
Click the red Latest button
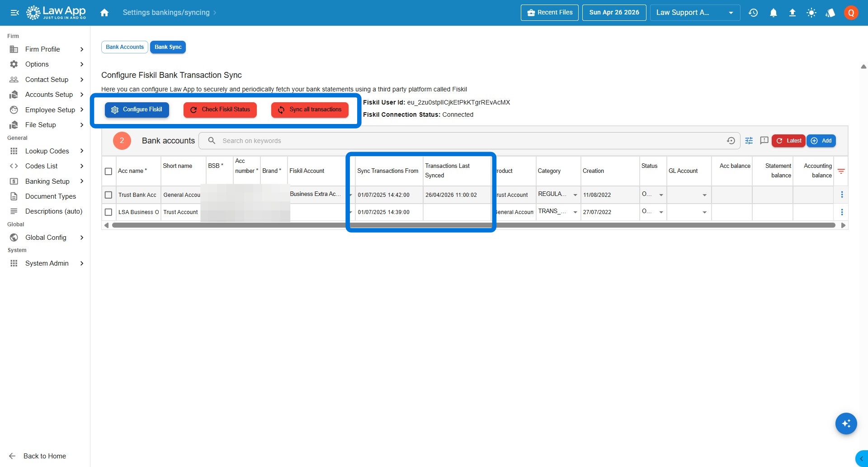coord(788,141)
